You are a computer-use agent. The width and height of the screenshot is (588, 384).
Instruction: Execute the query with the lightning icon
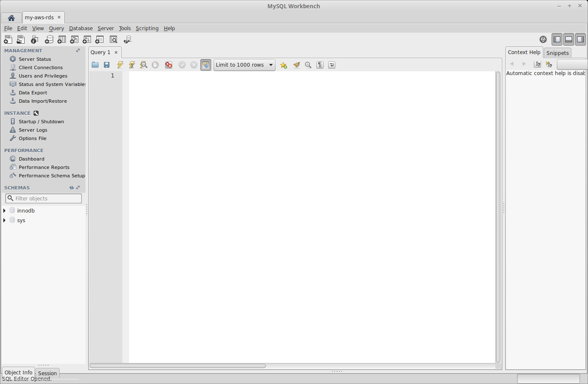120,65
